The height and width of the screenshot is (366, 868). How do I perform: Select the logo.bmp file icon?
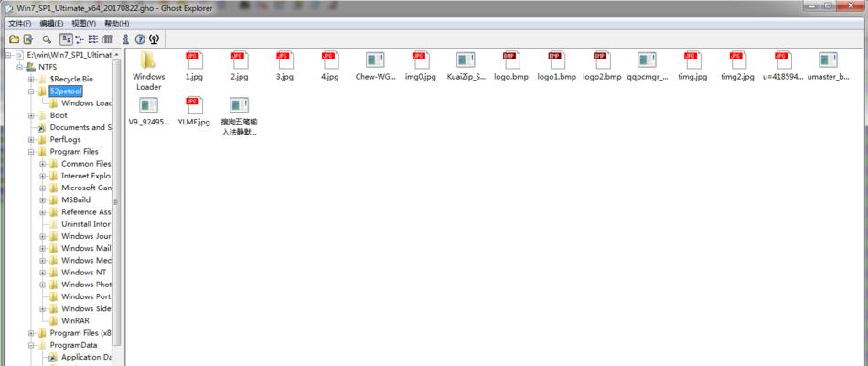511,59
